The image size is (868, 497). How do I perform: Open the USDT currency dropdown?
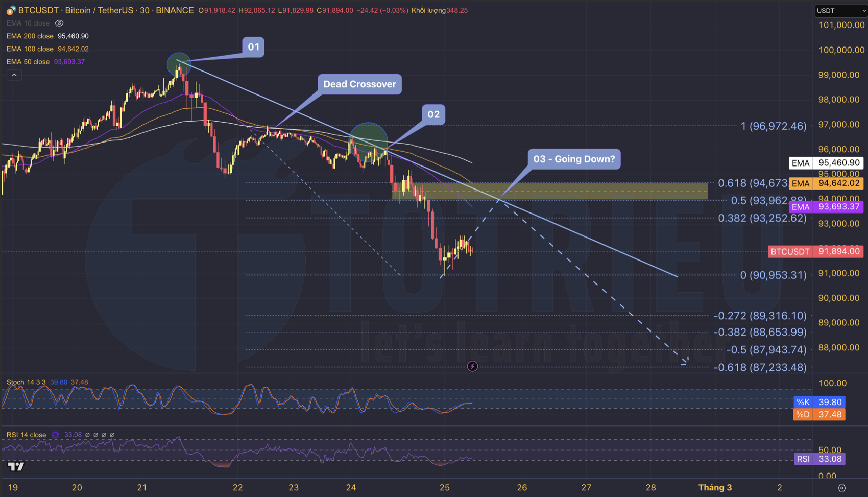(x=840, y=11)
